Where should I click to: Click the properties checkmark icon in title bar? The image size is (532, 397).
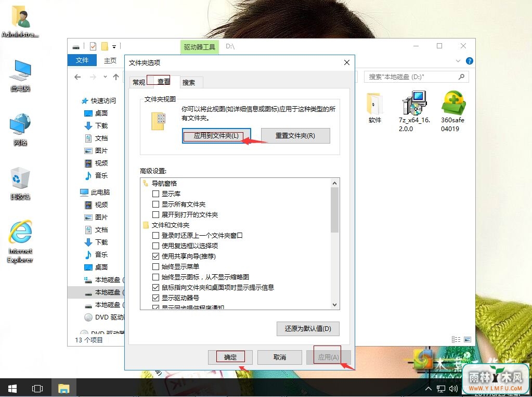(93, 46)
